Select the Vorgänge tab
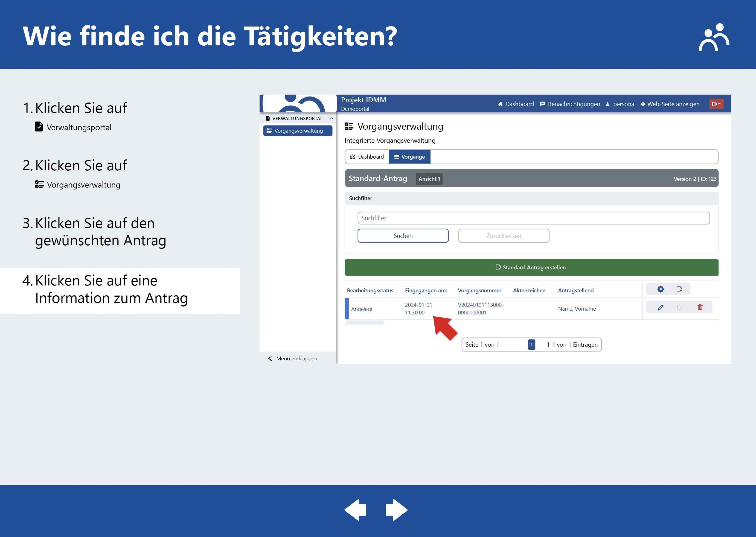 tap(409, 157)
